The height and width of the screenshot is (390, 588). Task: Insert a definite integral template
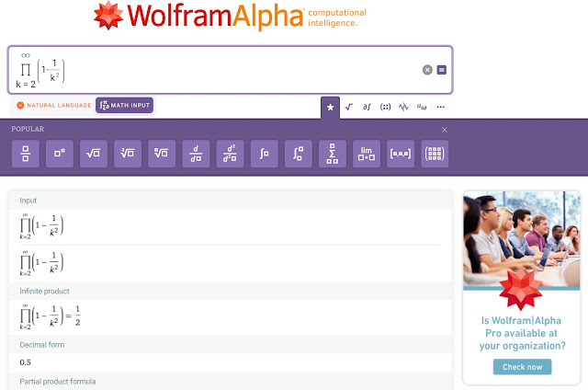(298, 154)
